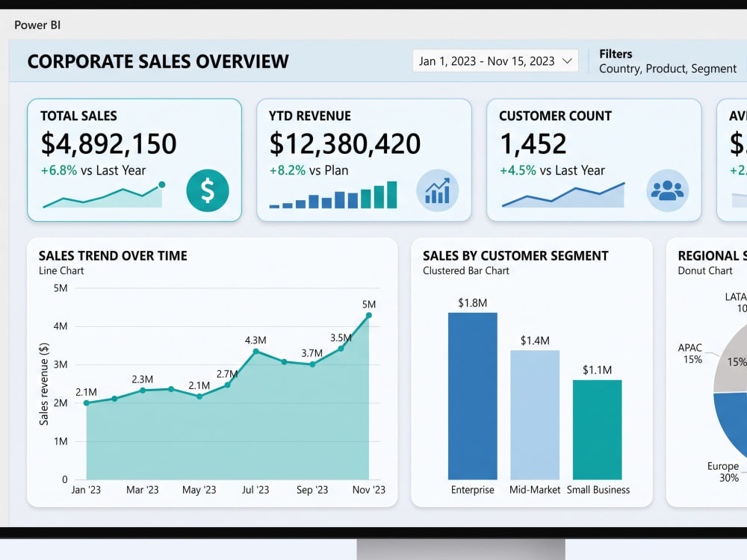This screenshot has width=747, height=560.
Task: Click the YTD Revenue mini bar chart
Action: (333, 195)
